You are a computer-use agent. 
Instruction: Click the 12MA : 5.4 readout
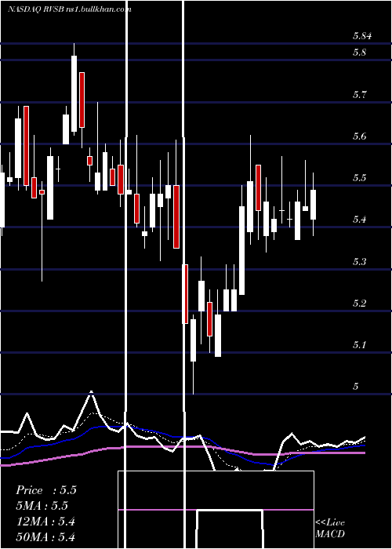(x=45, y=522)
